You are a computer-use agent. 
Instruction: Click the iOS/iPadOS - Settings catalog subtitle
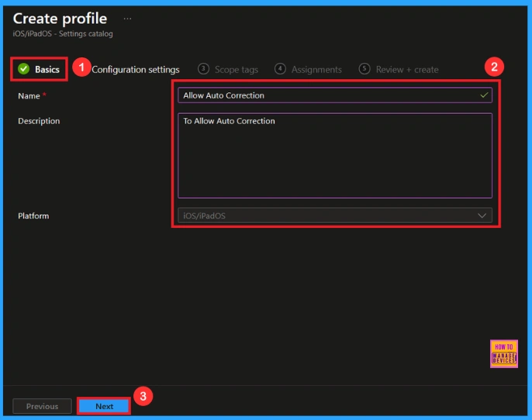[x=63, y=34]
